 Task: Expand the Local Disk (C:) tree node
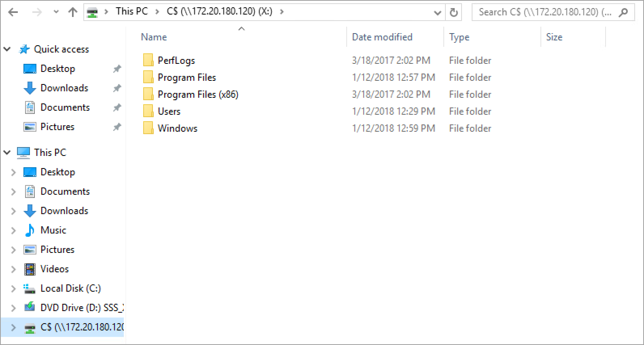pyautogui.click(x=13, y=288)
